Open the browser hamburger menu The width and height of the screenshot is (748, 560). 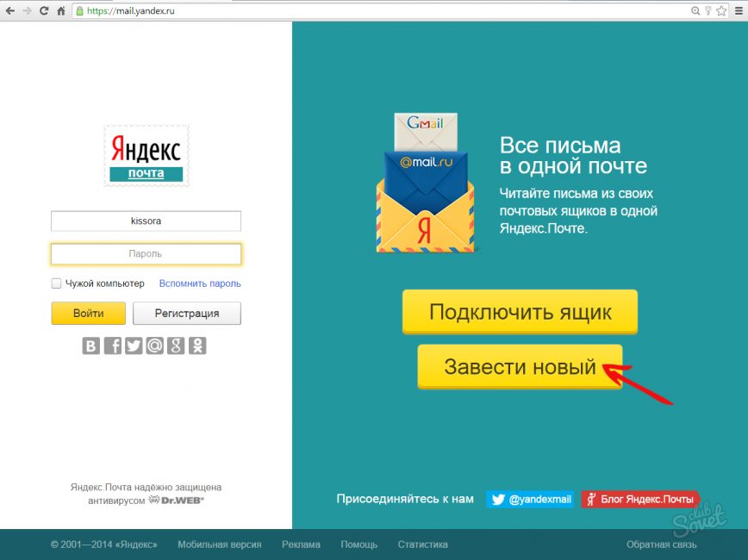(x=739, y=10)
